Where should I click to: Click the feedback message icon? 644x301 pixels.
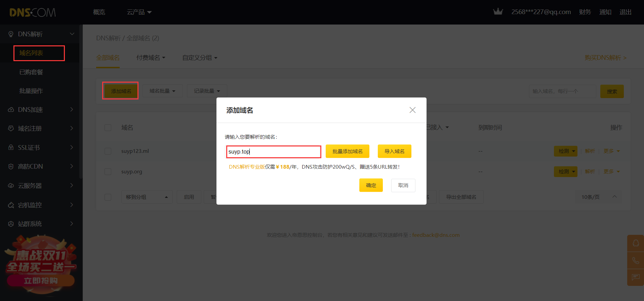[636, 277]
